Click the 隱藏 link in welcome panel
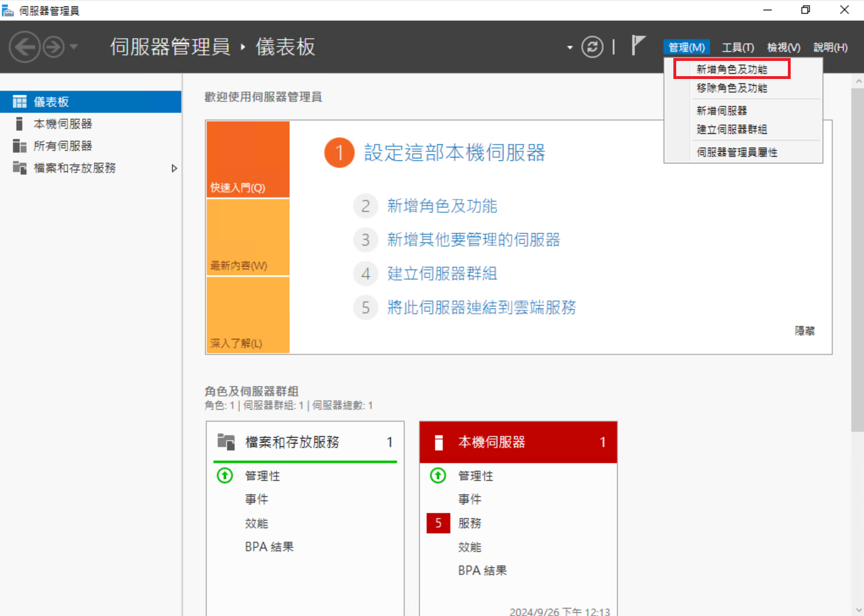This screenshot has width=864, height=616. pos(805,331)
